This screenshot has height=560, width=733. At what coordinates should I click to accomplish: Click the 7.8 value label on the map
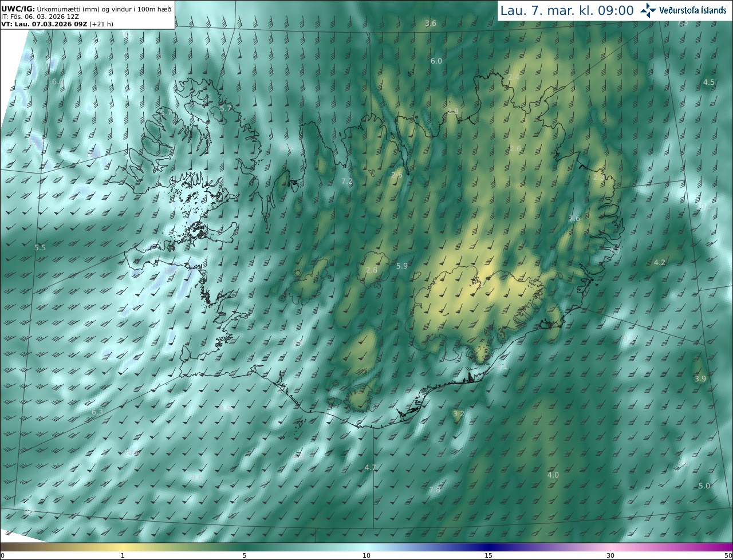435,490
